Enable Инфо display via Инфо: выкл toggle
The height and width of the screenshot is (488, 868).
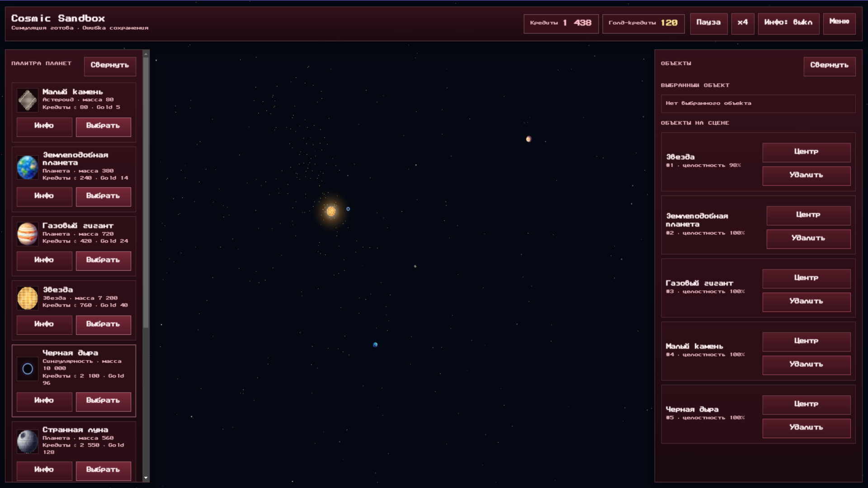pyautogui.click(x=788, y=23)
